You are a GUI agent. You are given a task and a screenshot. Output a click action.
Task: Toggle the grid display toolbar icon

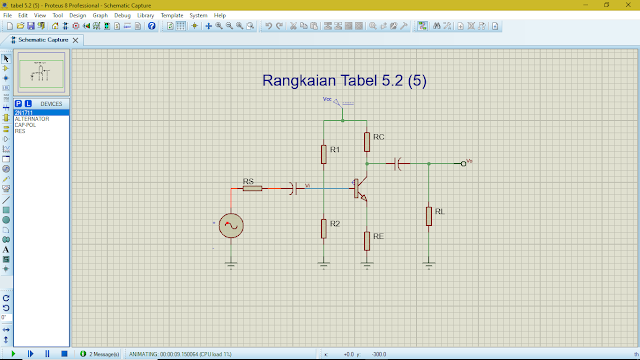[180, 26]
